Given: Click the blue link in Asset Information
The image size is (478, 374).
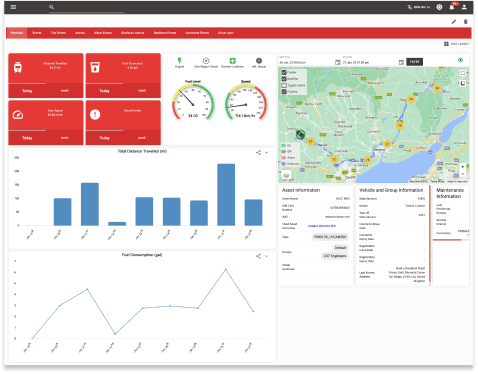Looking at the screenshot, I should click(x=322, y=226).
